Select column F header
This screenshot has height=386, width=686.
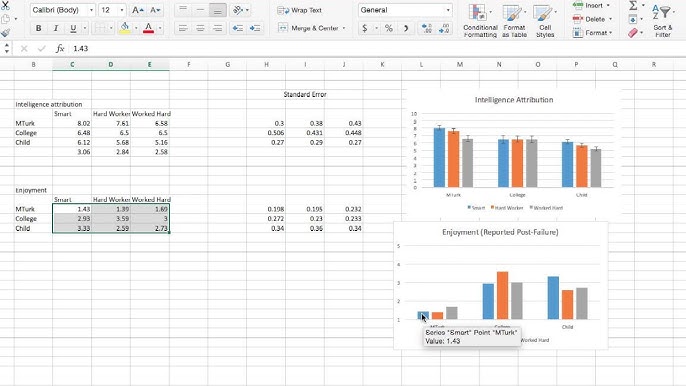[189, 64]
